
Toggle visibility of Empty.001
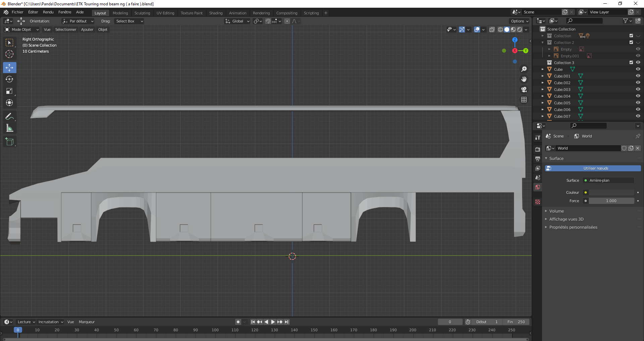[x=638, y=56]
